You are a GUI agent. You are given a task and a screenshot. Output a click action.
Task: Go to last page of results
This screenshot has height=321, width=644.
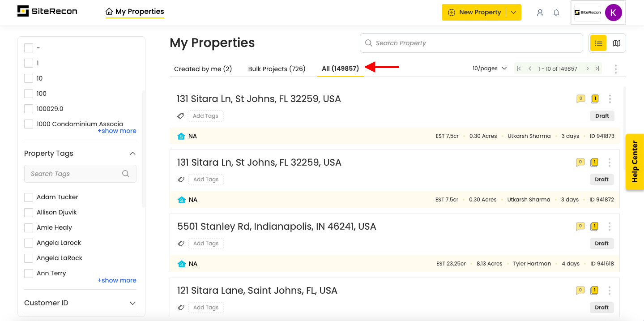point(597,68)
